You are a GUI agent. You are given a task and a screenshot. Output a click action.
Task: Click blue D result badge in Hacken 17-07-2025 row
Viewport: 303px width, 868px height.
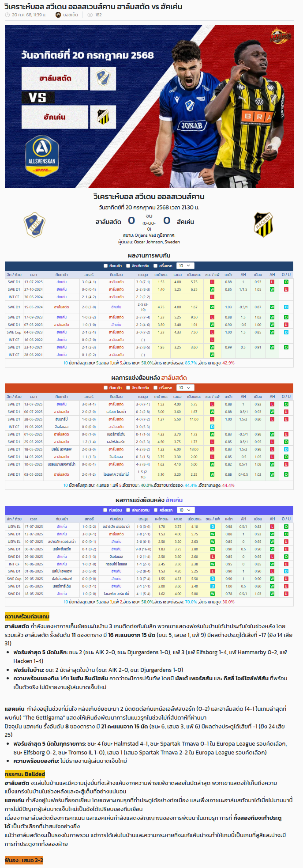click(x=212, y=527)
